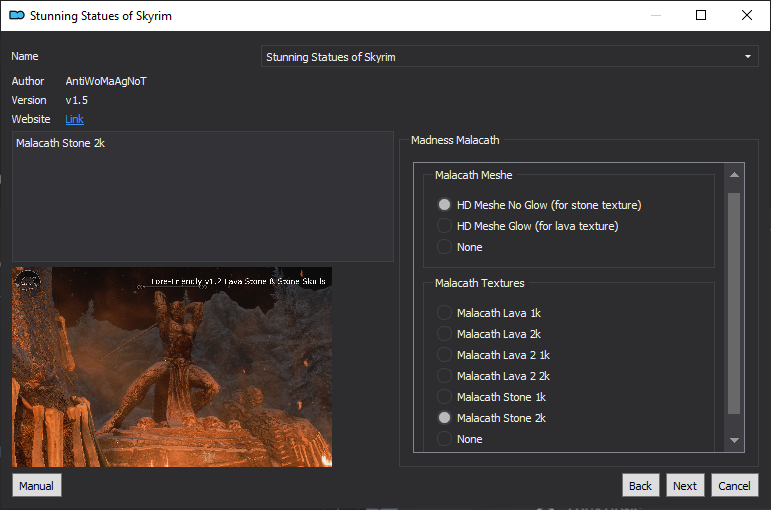
Task: Select Malacath Stone 1k texture
Action: (x=491, y=397)
